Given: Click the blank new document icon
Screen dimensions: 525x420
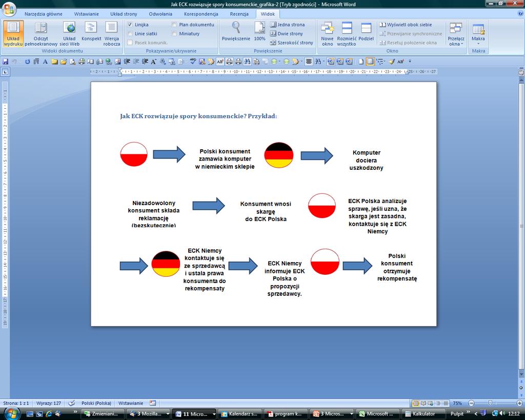Looking at the screenshot, I should (x=361, y=62).
